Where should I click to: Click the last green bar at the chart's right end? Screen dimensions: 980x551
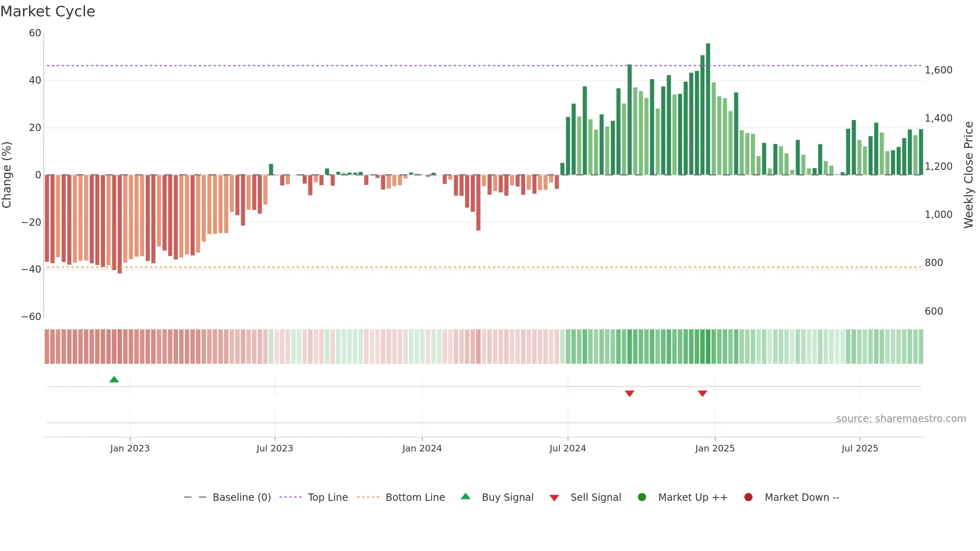click(x=921, y=152)
